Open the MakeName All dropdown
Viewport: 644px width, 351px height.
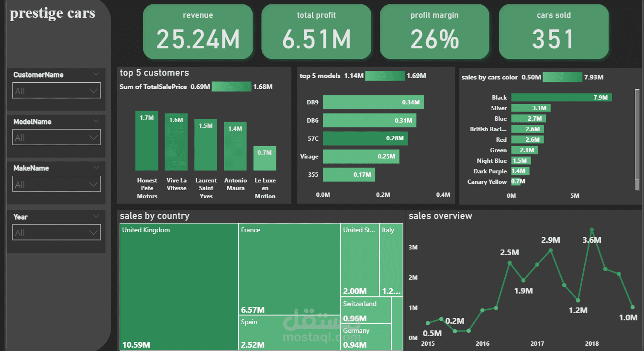point(56,184)
